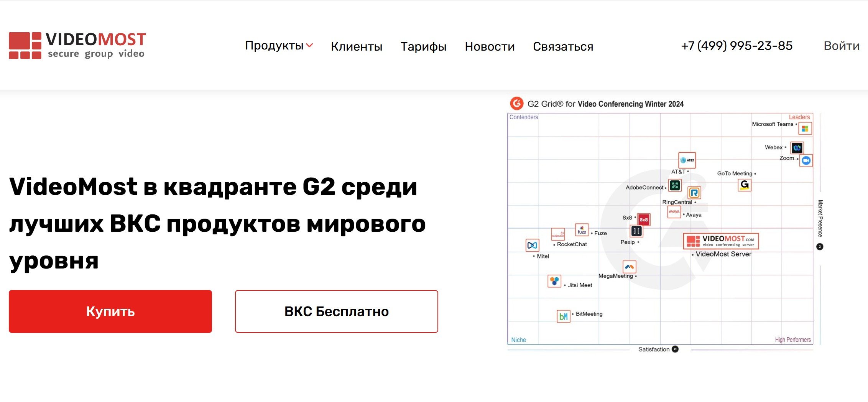
Task: Select the Связаться menu link
Action: pos(563,46)
